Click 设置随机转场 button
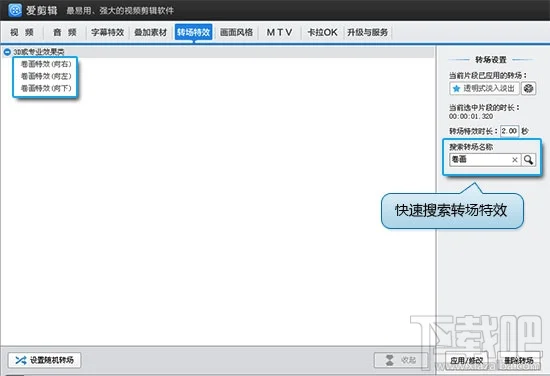This screenshot has height=376, width=550. [x=44, y=360]
